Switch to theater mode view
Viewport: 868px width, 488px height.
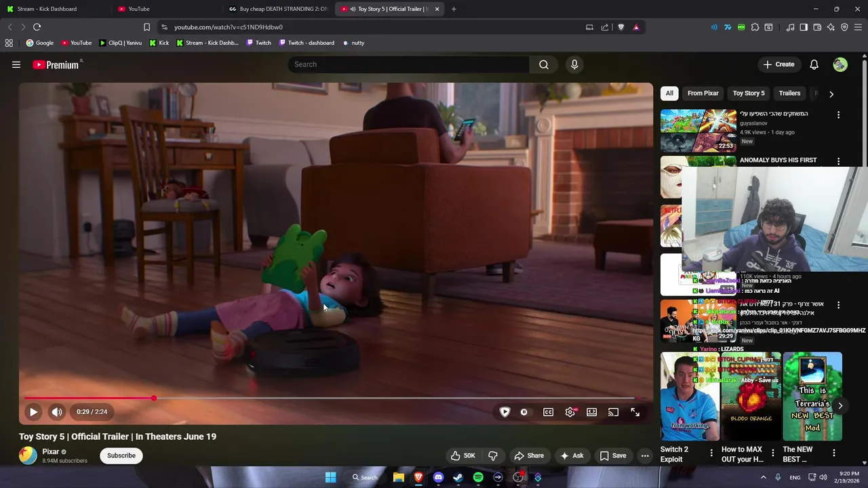(x=592, y=412)
